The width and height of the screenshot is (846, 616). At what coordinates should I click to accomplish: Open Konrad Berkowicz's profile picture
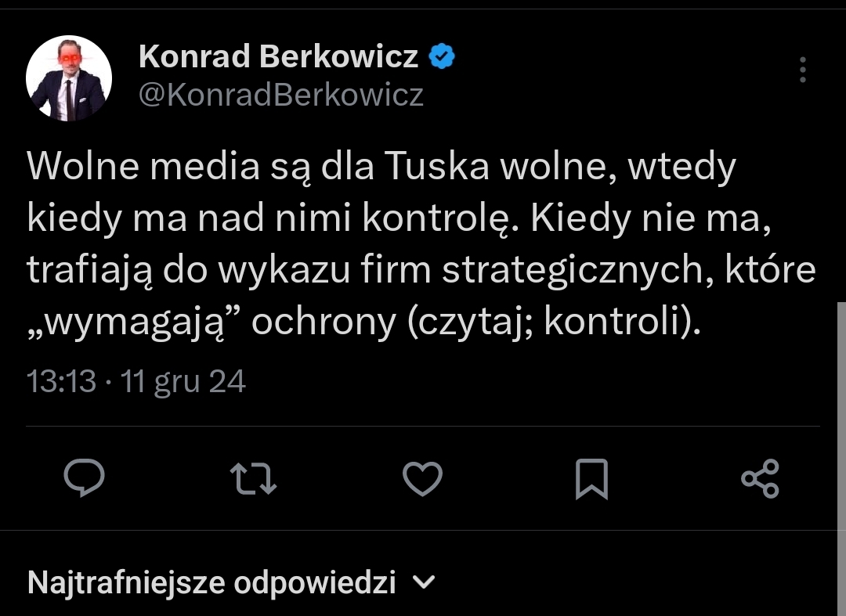tap(69, 78)
